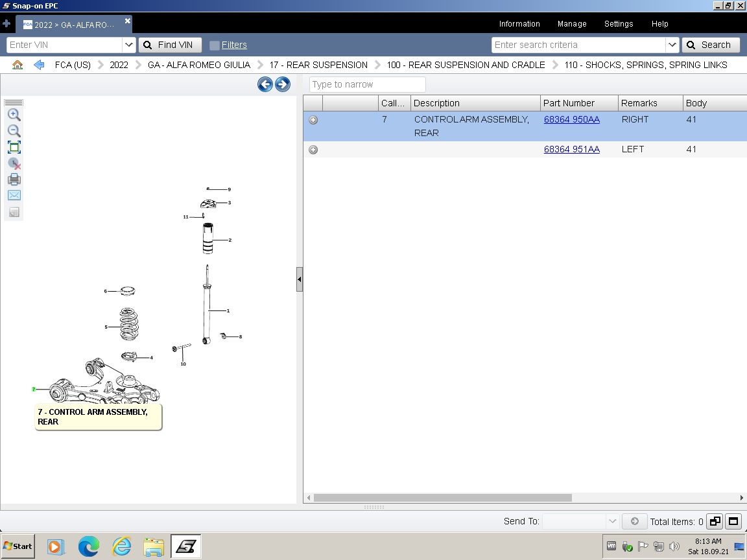
Task: Open a new tab with plus icon
Action: coord(6,23)
